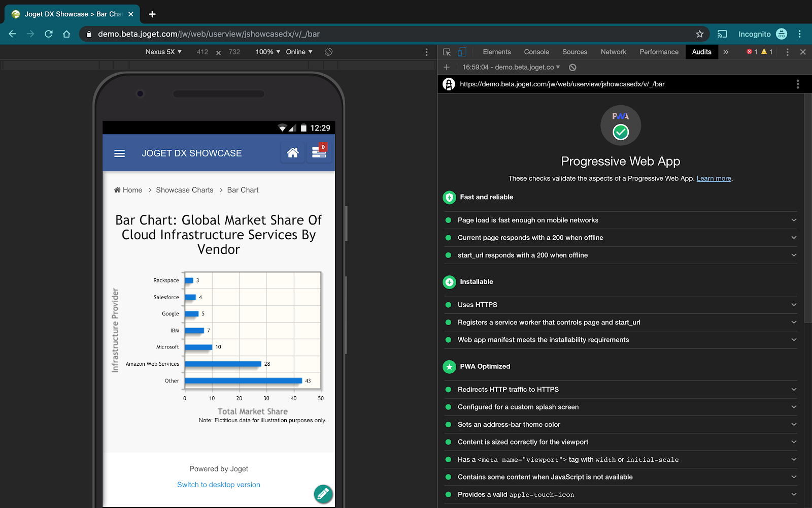Expand 'Contains some content when JavaScript' audit
The height and width of the screenshot is (508, 812).
621,477
